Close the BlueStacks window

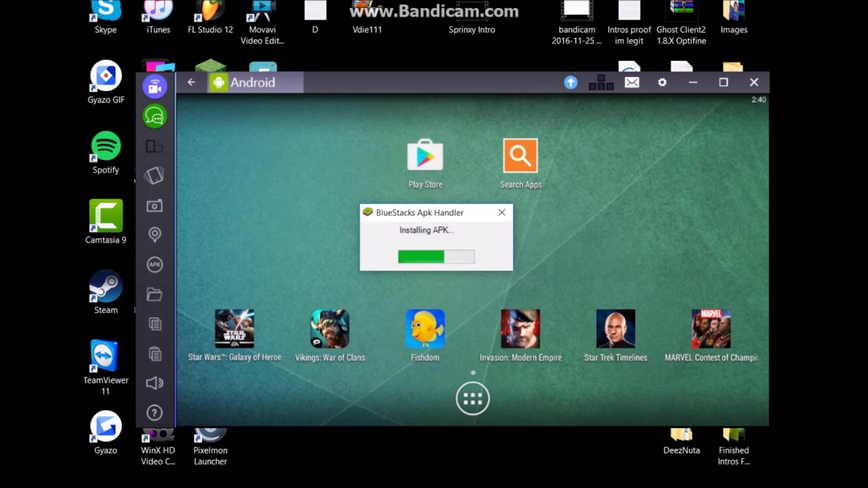(x=754, y=82)
